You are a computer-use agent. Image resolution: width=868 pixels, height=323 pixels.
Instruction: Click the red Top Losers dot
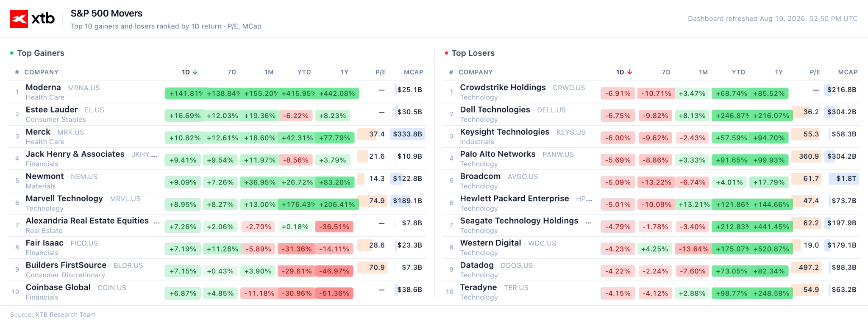tap(446, 53)
